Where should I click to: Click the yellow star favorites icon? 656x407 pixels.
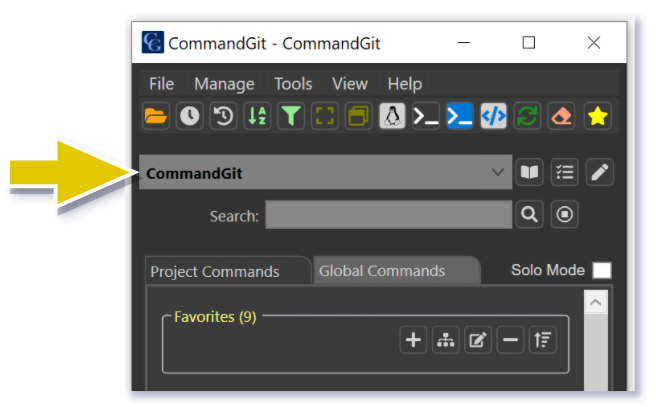[597, 116]
